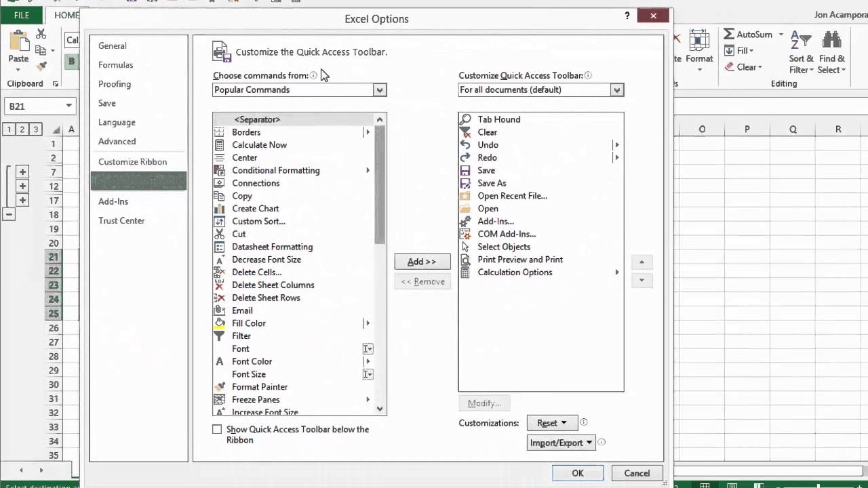
Task: Click the Tab Hound magnifier icon
Action: 465,119
